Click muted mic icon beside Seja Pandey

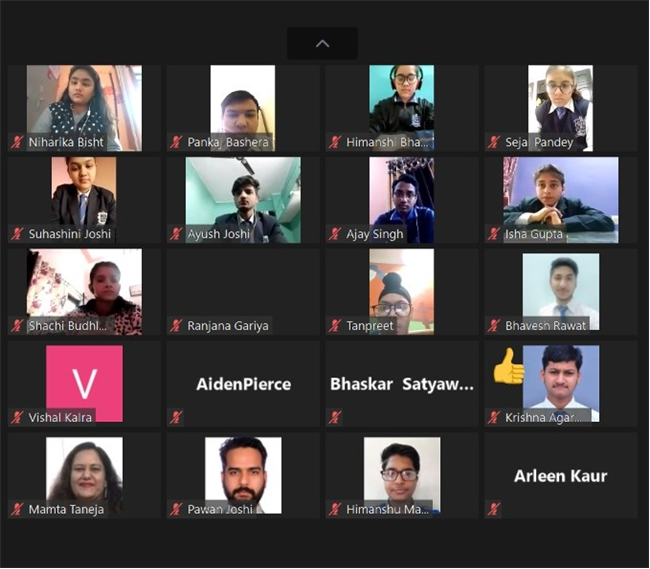(493, 142)
